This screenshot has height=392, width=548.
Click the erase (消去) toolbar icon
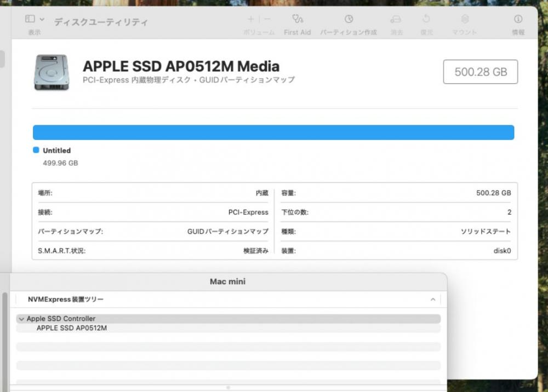(x=396, y=19)
